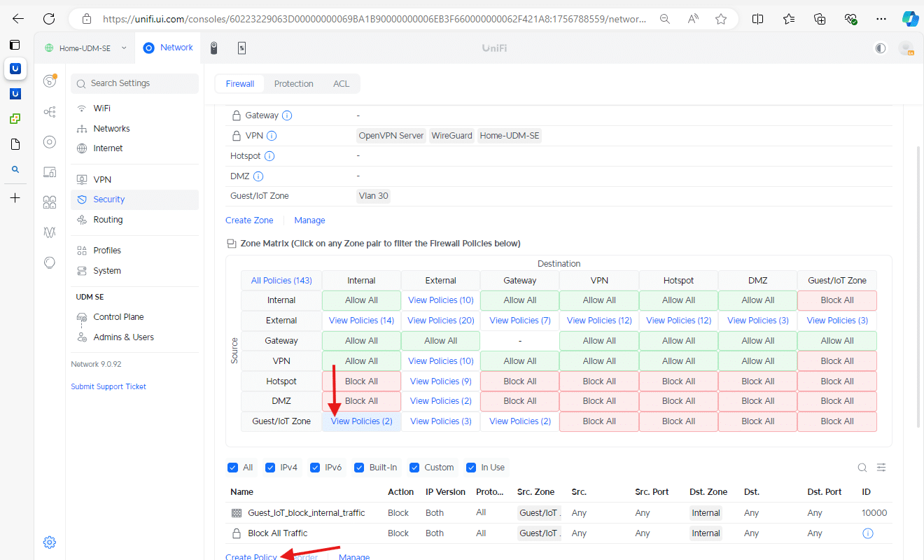Screen dimensions: 924x560
Task: Open UniFi Protect camera app icon
Action: (x=214, y=48)
